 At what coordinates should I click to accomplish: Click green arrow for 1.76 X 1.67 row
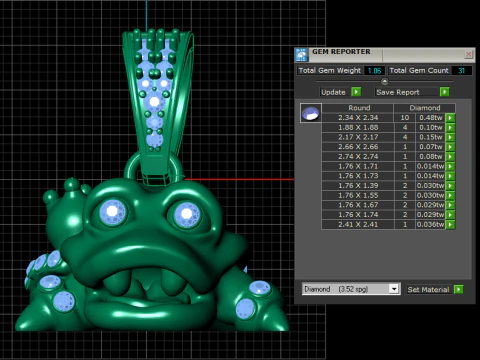click(x=450, y=205)
